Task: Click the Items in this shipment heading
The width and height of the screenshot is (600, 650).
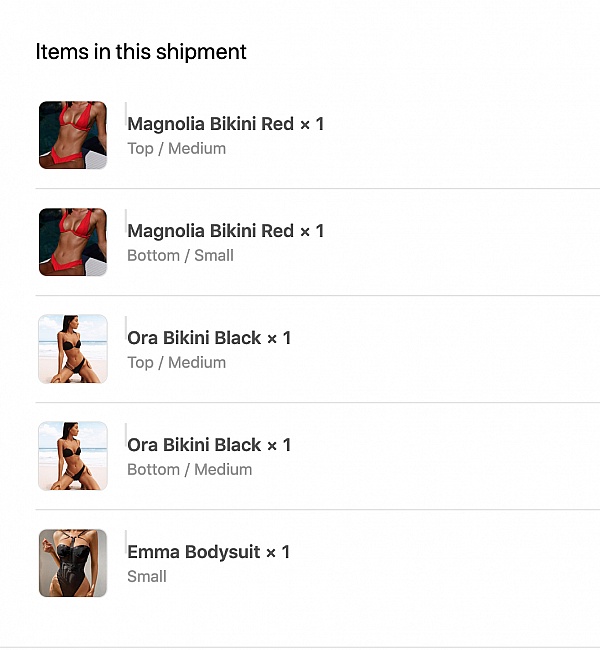Action: click(x=141, y=52)
